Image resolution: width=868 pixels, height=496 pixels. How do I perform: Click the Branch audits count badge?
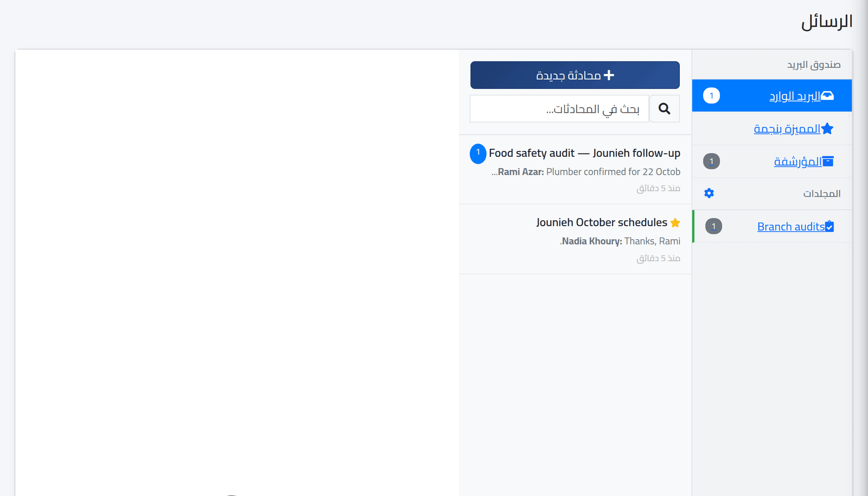pos(713,226)
